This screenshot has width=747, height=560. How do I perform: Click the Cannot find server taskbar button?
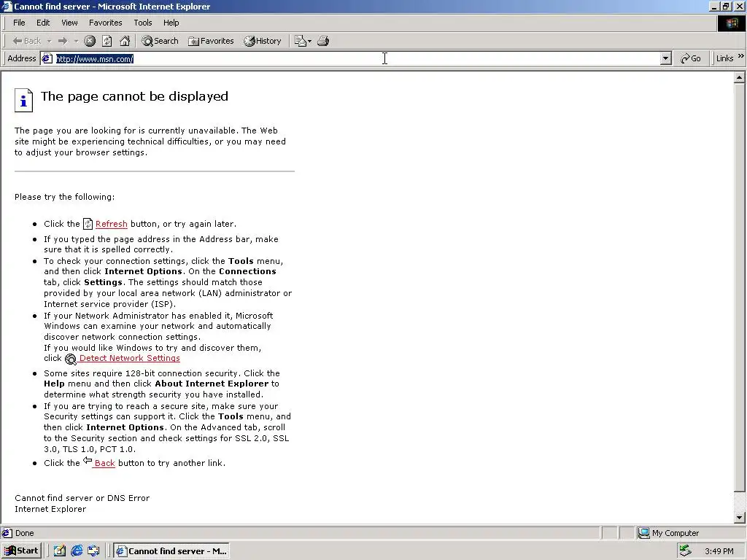[x=171, y=551]
